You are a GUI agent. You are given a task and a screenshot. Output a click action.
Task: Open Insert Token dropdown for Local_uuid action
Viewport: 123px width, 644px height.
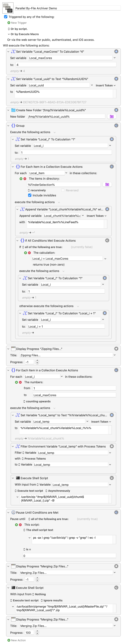(x=106, y=85)
